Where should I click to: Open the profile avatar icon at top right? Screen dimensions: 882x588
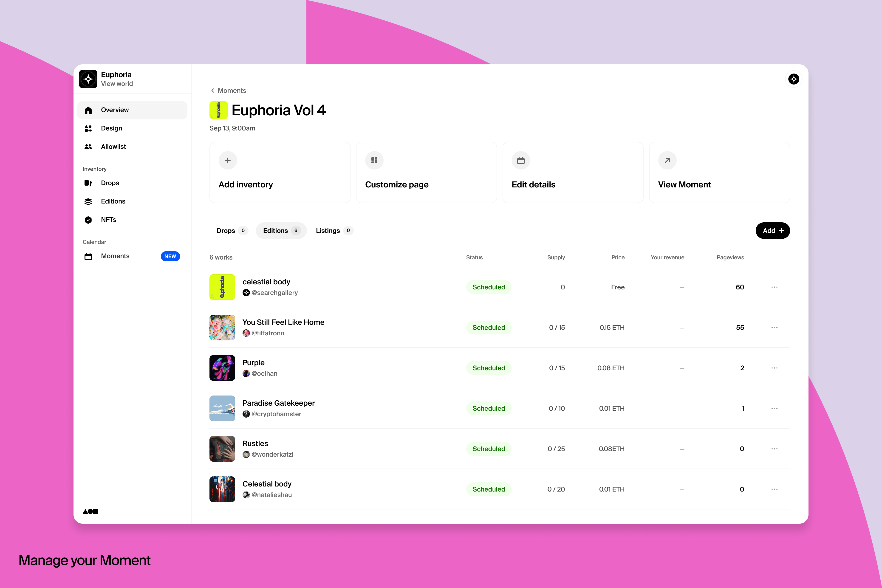click(794, 79)
